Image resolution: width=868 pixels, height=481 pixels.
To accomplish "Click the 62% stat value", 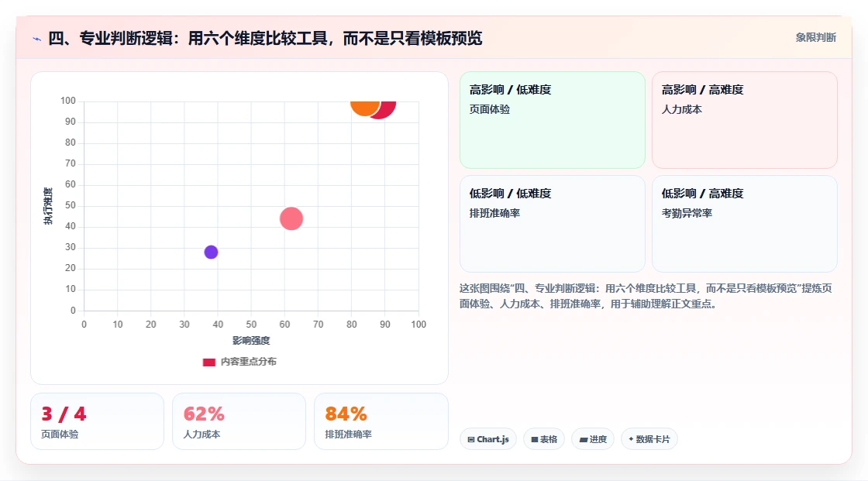I will pos(204,414).
